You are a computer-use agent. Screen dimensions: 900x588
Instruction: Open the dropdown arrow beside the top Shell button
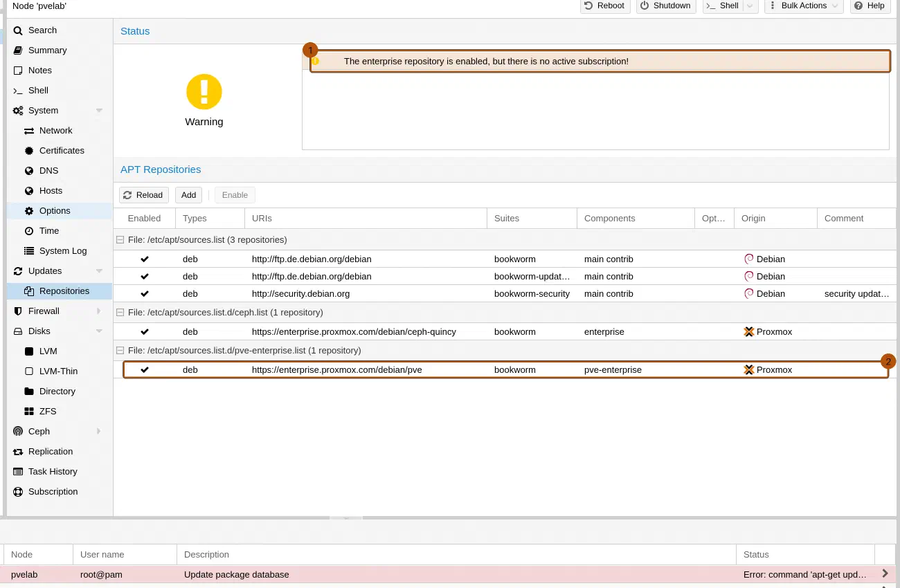(750, 6)
